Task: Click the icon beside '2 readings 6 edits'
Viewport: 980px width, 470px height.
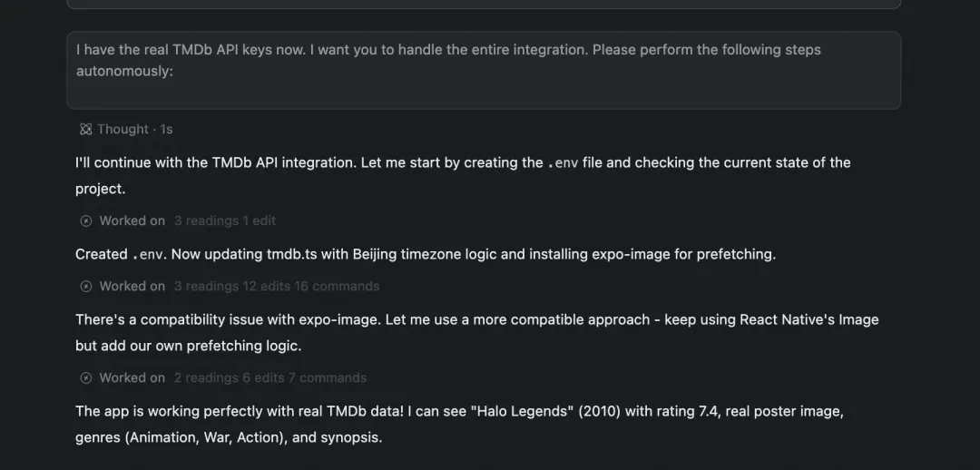Action: (x=86, y=377)
